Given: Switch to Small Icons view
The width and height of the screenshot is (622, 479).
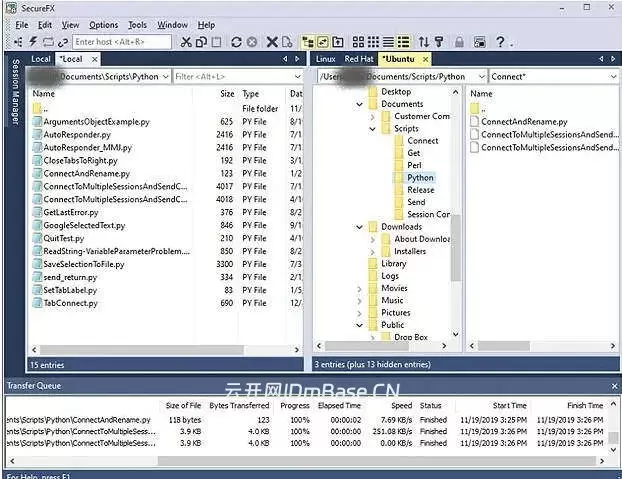Looking at the screenshot, I should click(x=373, y=42).
